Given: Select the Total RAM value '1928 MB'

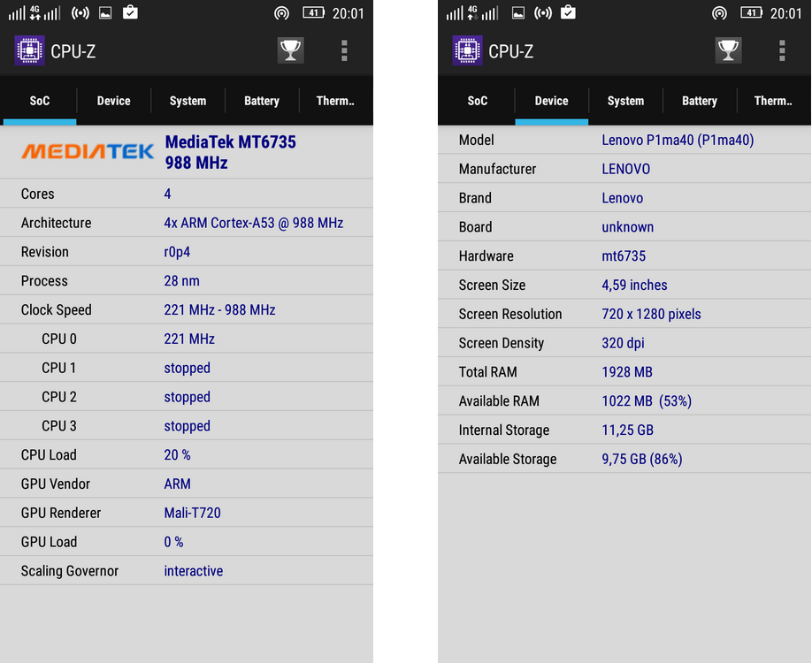Looking at the screenshot, I should [626, 372].
